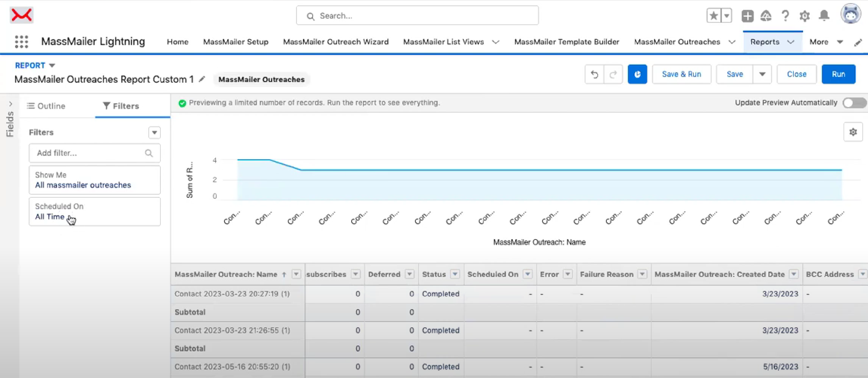Open the REPORT type dropdown

[52, 65]
